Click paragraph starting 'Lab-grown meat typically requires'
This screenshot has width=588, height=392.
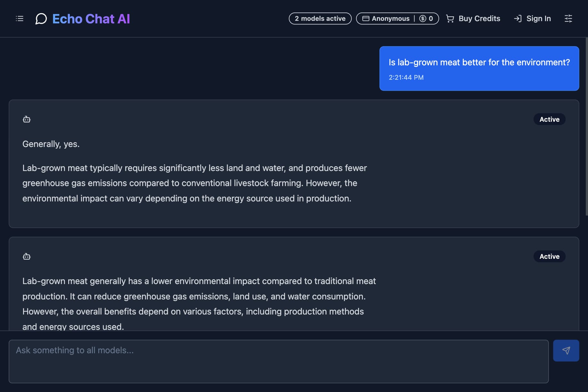coord(195,183)
